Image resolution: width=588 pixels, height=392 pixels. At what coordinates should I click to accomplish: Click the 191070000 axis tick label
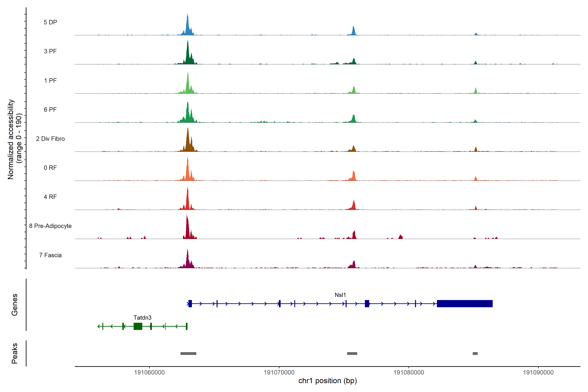tap(279, 373)
